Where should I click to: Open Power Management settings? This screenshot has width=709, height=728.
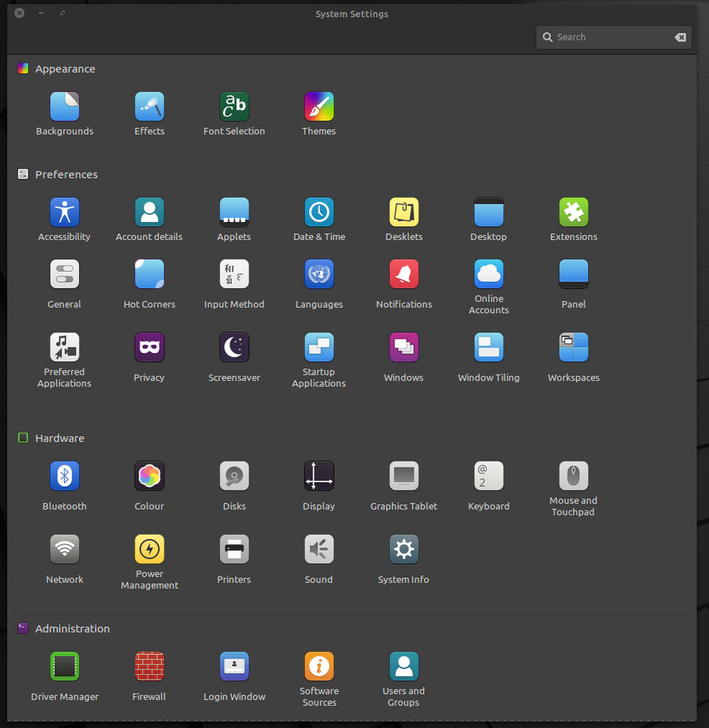click(149, 550)
